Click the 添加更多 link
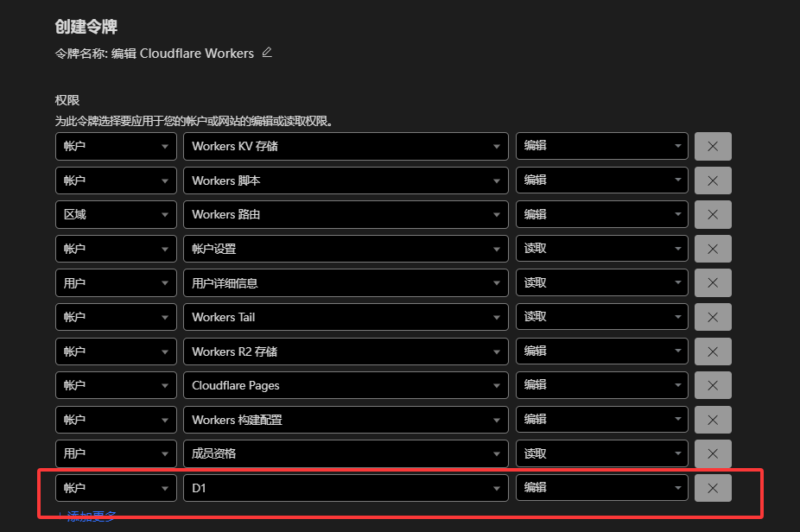This screenshot has width=800, height=532. point(91,516)
